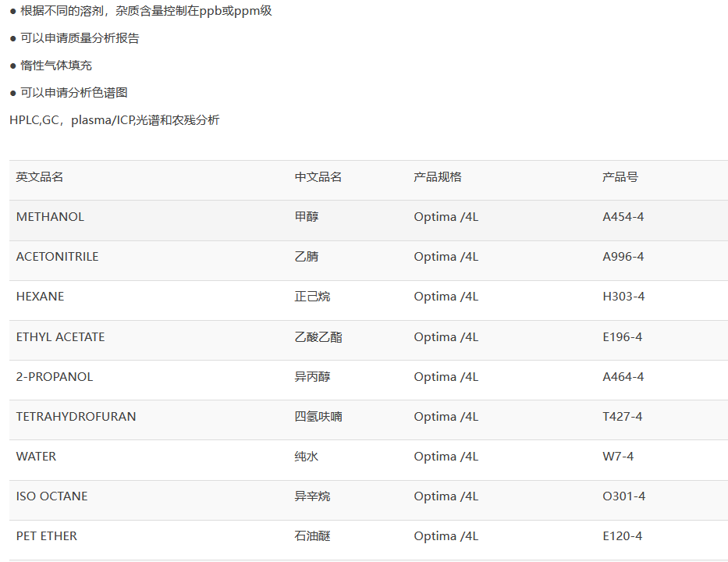Click product number A996-4

coord(623,257)
